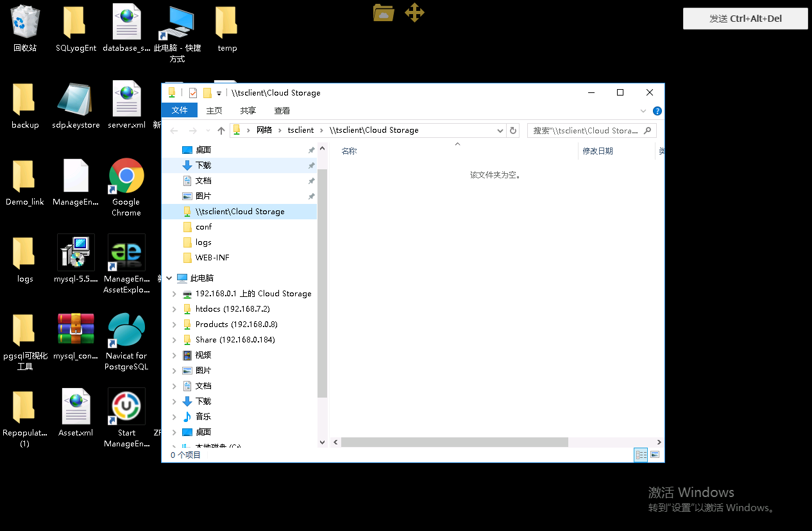Open the File ribbon tab
The height and width of the screenshot is (531, 812).
[x=180, y=110]
